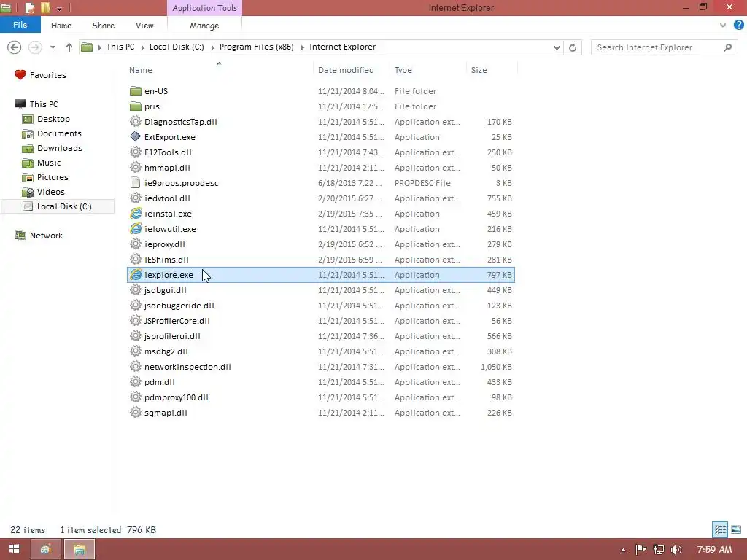Image resolution: width=747 pixels, height=560 pixels.
Task: Select the sqmapi.dll file name
Action: tap(166, 413)
